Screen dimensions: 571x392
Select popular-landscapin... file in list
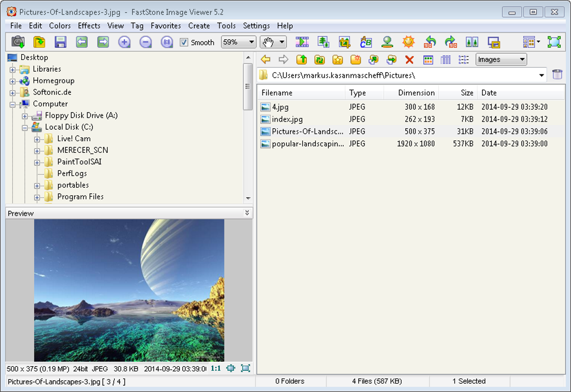(x=307, y=144)
